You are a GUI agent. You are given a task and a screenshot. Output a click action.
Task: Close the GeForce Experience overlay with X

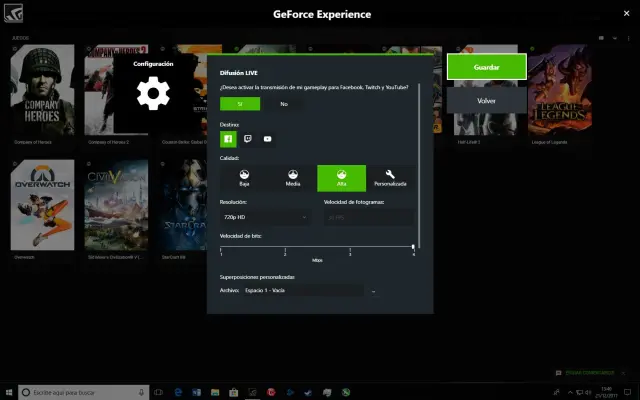pyautogui.click(x=627, y=13)
